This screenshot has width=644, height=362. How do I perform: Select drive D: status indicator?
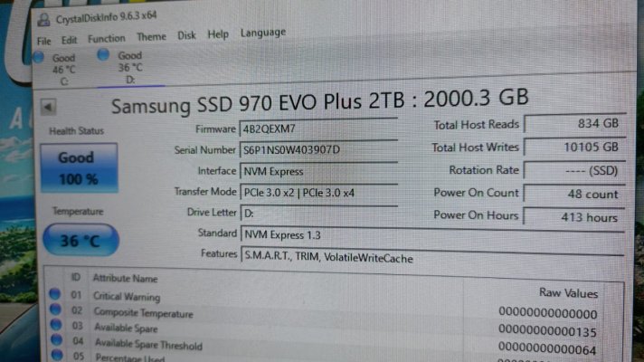point(103,53)
